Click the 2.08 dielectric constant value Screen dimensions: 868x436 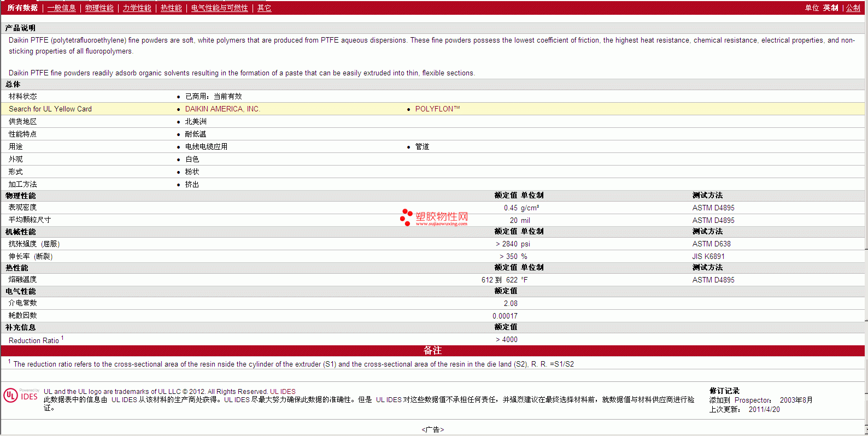point(511,303)
